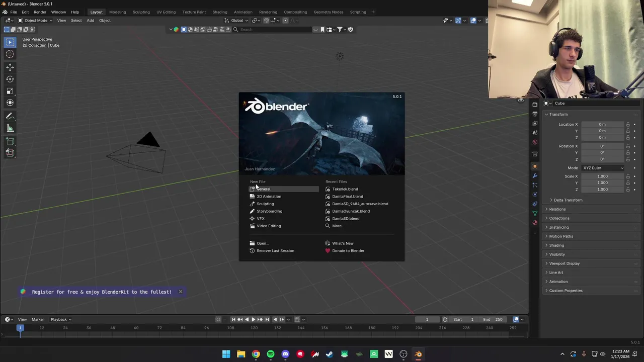
Task: Open the Object Constraints properties tab
Action: (535, 204)
